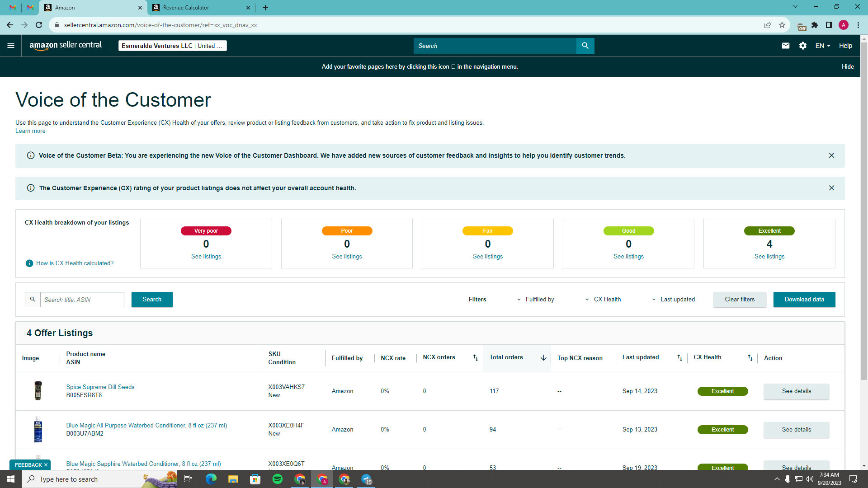Open the messages envelope icon
The height and width of the screenshot is (488, 868).
tap(786, 46)
